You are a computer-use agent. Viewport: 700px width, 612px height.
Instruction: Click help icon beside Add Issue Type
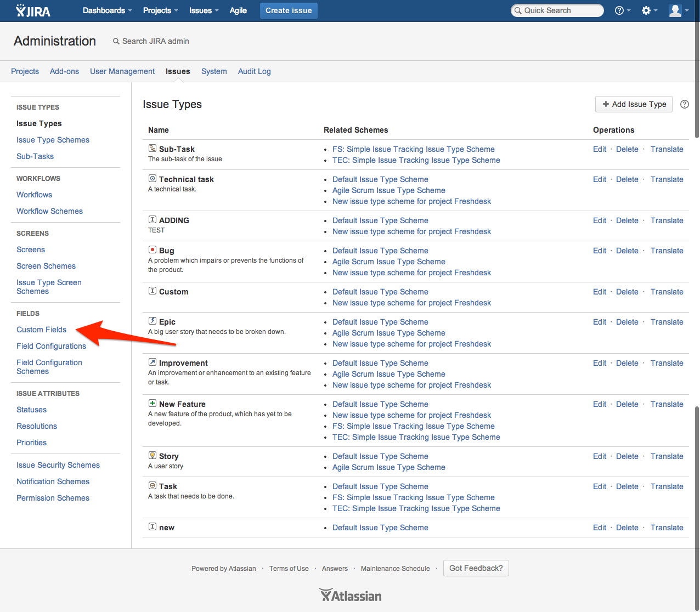click(x=684, y=104)
